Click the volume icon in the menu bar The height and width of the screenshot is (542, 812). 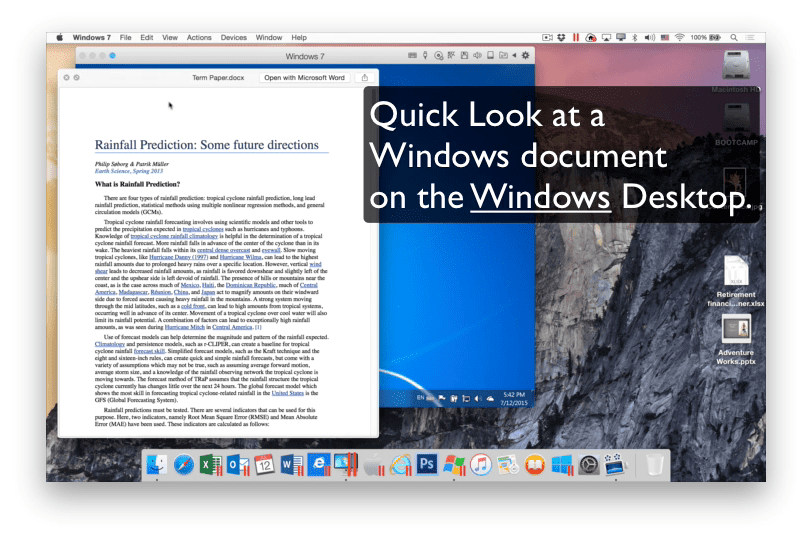(x=649, y=37)
